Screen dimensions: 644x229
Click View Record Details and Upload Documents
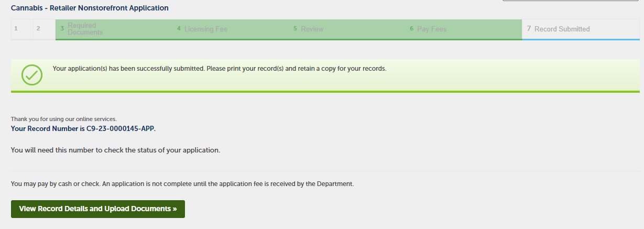(x=98, y=209)
